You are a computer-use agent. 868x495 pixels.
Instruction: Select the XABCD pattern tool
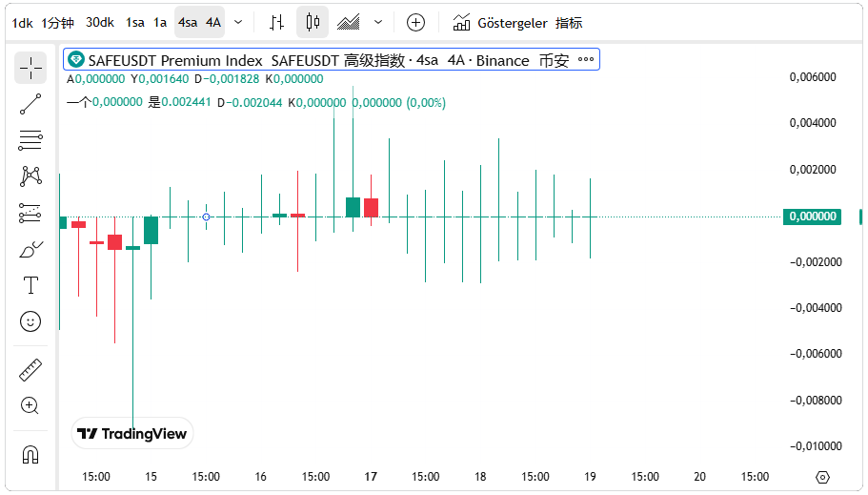pos(30,176)
